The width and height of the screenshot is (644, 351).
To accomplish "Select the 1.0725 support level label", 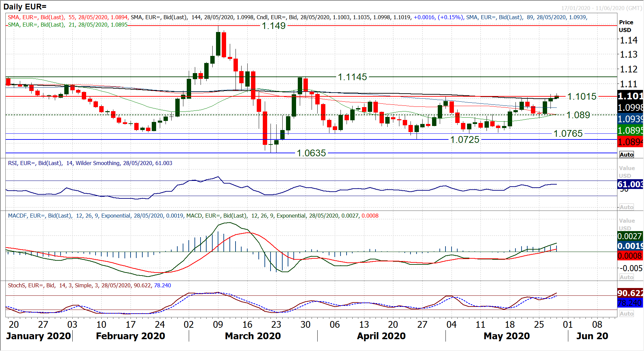I will [x=465, y=140].
